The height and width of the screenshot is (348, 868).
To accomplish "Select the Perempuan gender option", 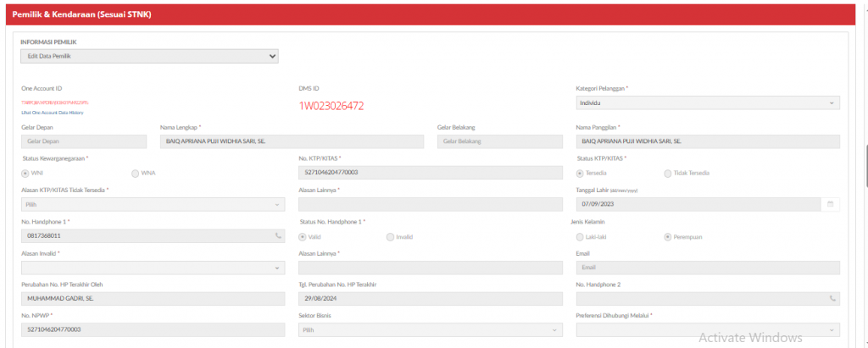I will point(668,236).
